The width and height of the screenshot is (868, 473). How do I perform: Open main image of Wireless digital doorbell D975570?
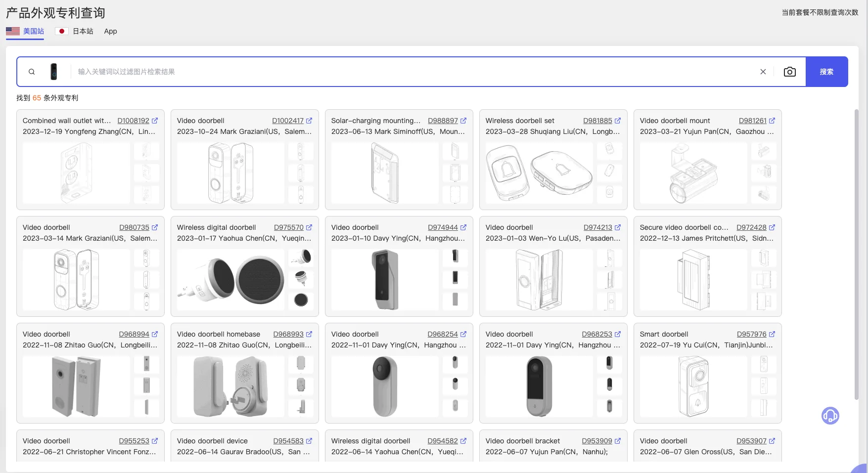point(230,280)
